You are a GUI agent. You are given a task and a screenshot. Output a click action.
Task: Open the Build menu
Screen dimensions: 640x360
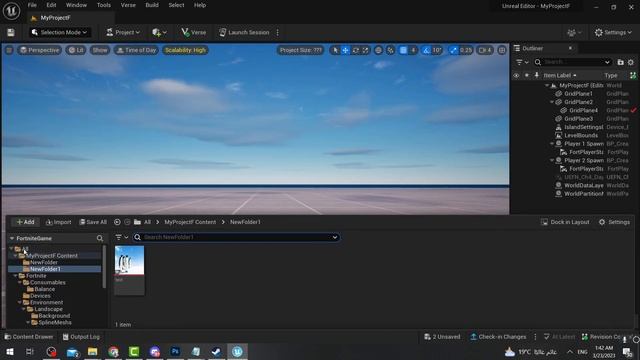(152, 5)
